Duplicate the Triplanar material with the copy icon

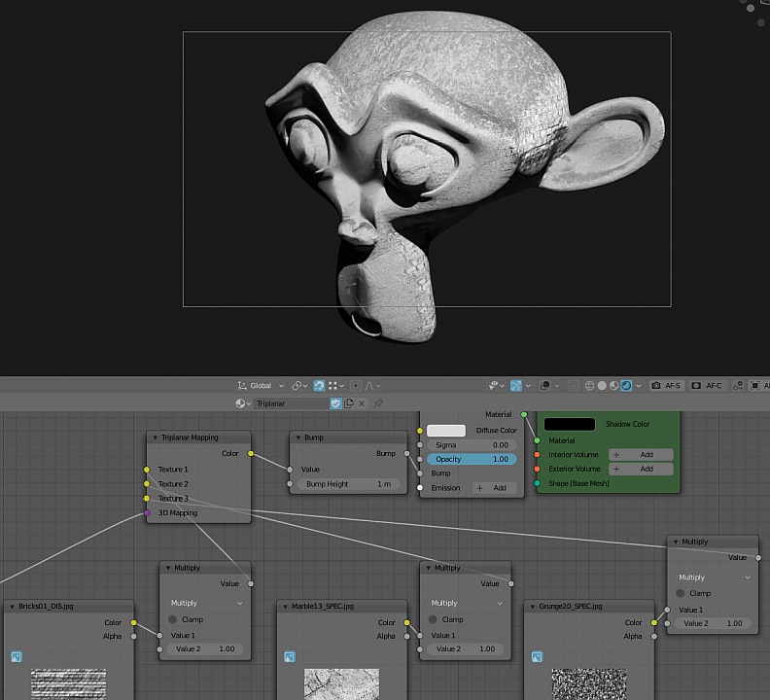click(349, 403)
